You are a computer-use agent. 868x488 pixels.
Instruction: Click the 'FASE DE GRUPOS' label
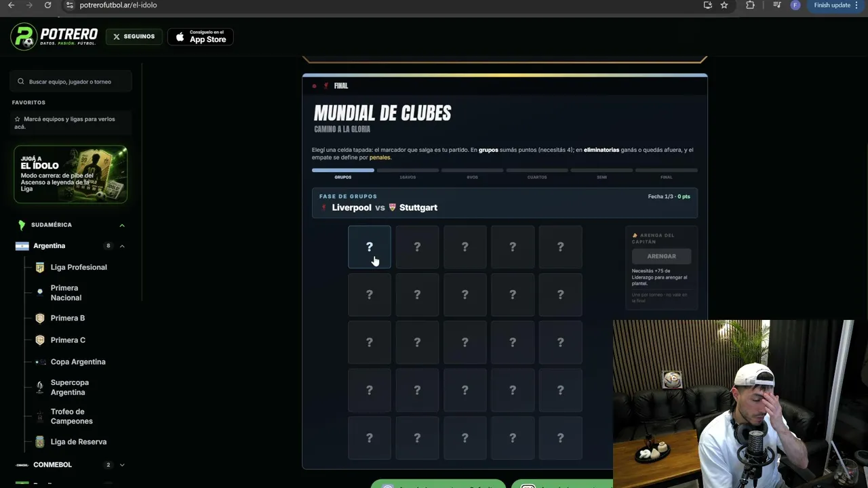click(x=348, y=197)
